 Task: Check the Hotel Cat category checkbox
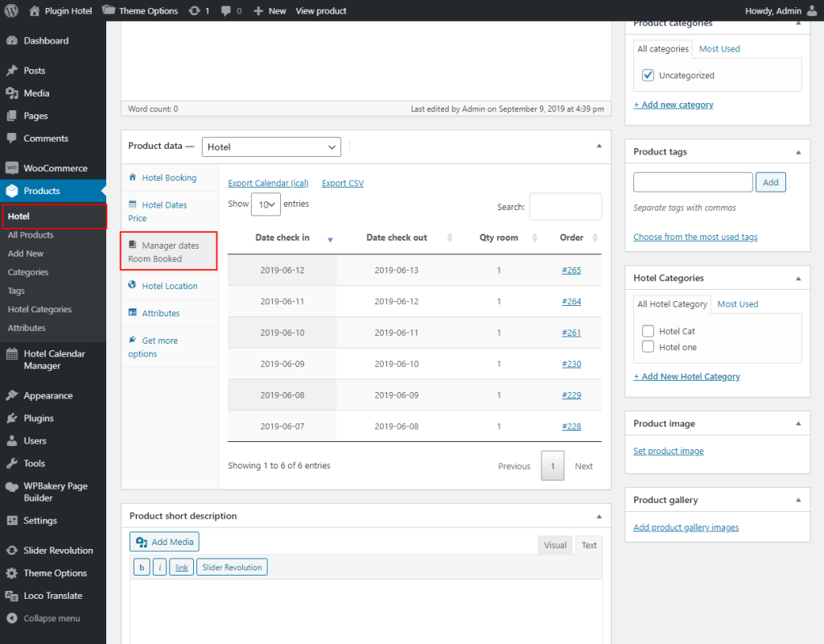(648, 331)
